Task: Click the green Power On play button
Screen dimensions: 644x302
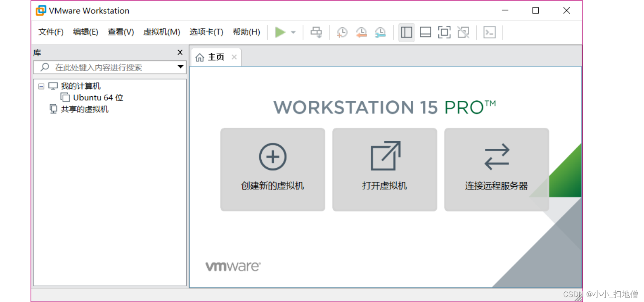Action: (x=281, y=32)
